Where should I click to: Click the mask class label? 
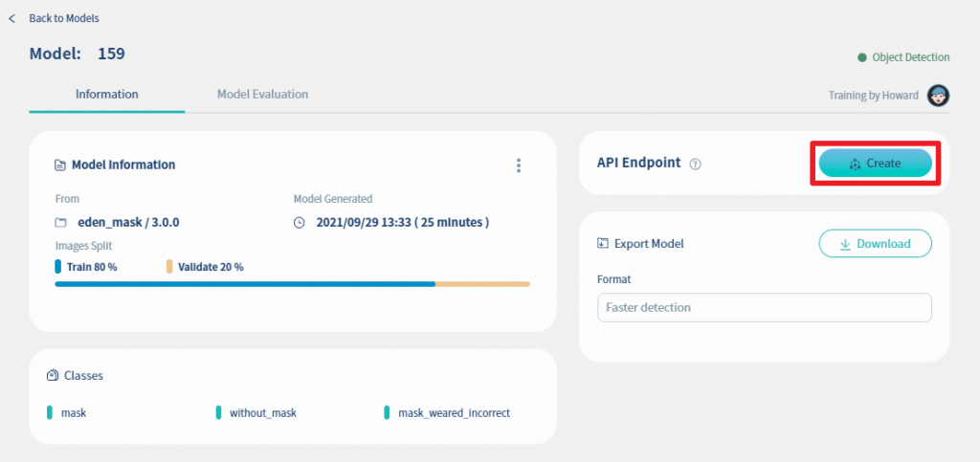point(74,412)
